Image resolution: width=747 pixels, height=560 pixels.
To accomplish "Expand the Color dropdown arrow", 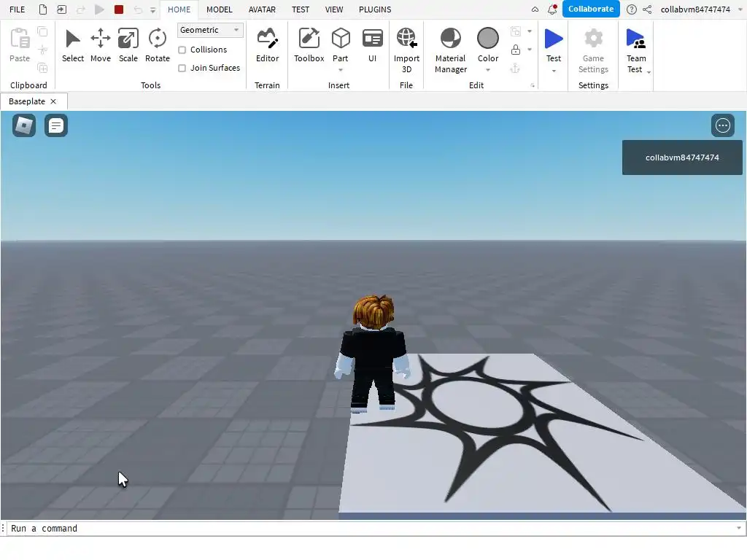I will [488, 71].
